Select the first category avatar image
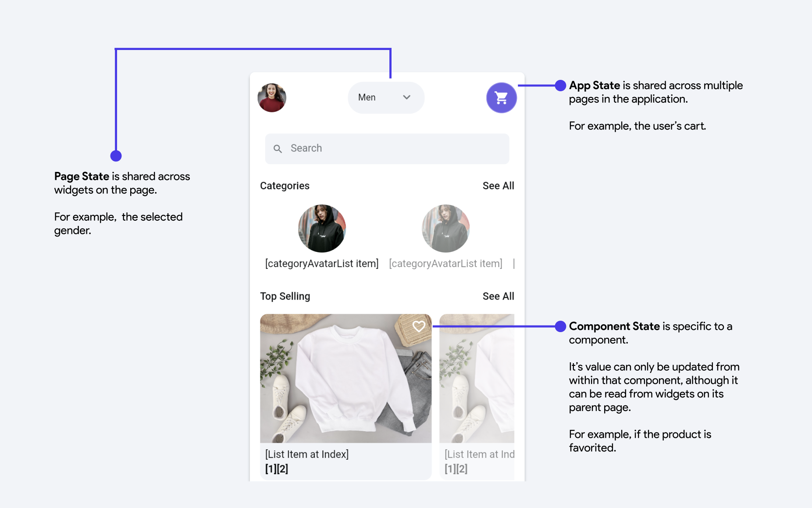The image size is (812, 508). point(322,228)
